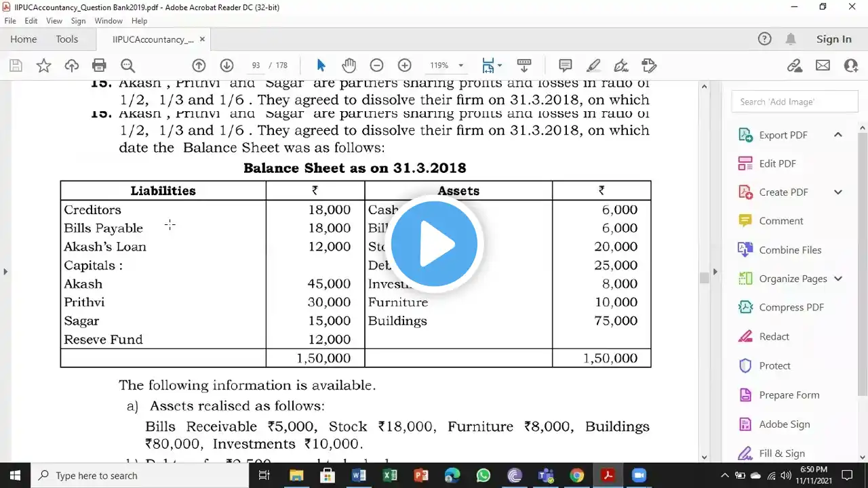Choose the Selection arrow tool

click(321, 66)
